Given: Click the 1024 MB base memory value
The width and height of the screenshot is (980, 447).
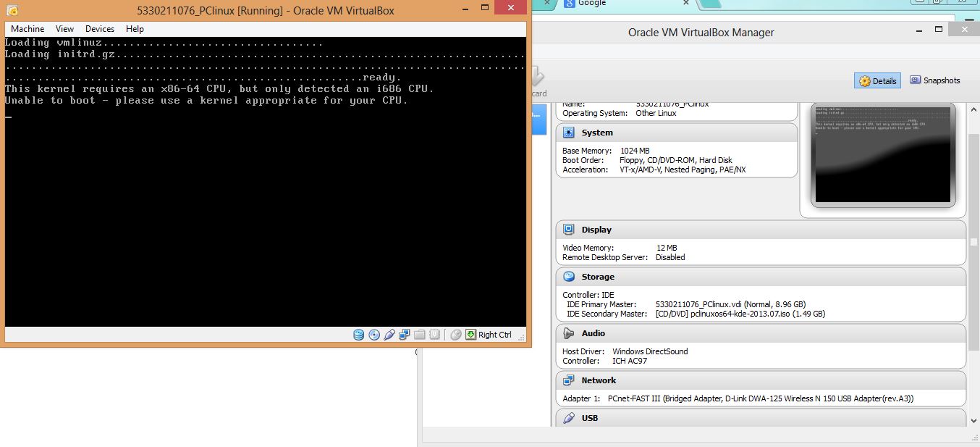Looking at the screenshot, I should pyautogui.click(x=635, y=151).
